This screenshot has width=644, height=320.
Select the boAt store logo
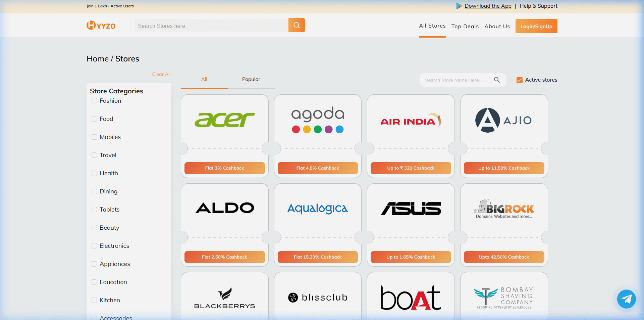coord(411,298)
